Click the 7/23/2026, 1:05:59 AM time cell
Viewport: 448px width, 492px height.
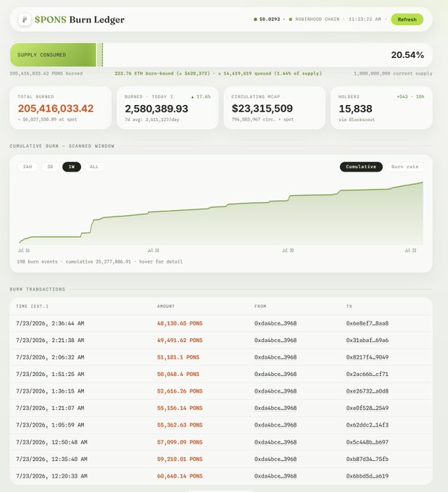pyautogui.click(x=50, y=425)
